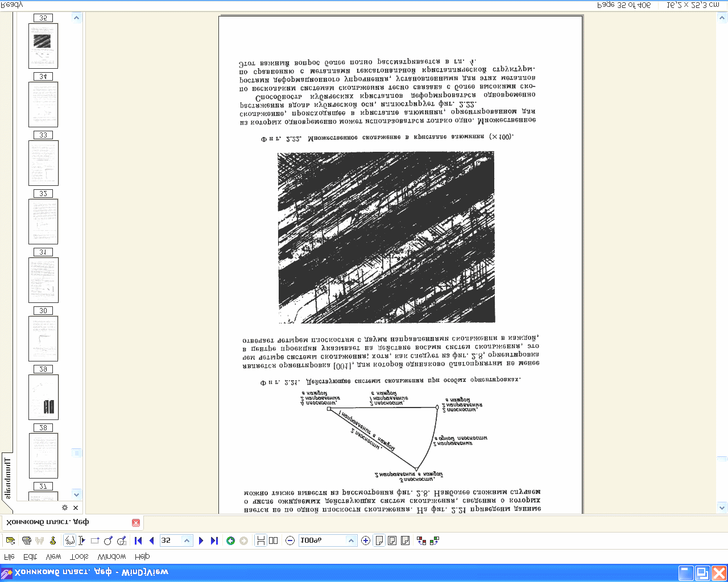Click the zoom out minus icon
Image resolution: width=728 pixels, height=582 pixels.
pyautogui.click(x=290, y=541)
